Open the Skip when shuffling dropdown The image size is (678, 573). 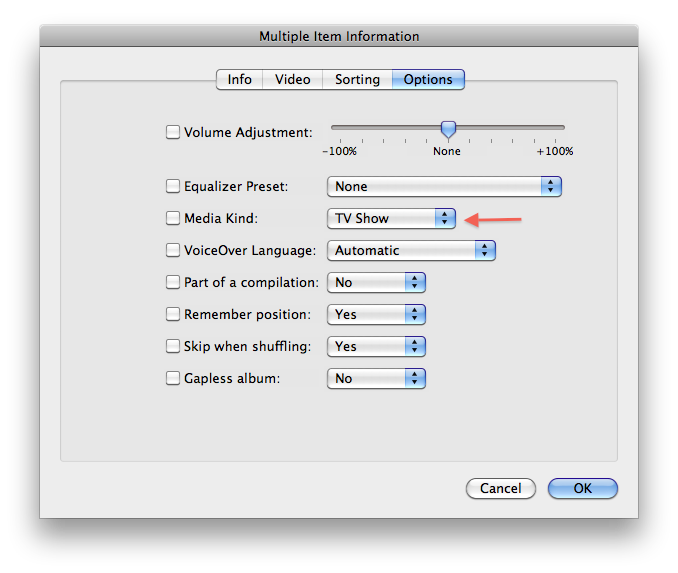(x=376, y=346)
